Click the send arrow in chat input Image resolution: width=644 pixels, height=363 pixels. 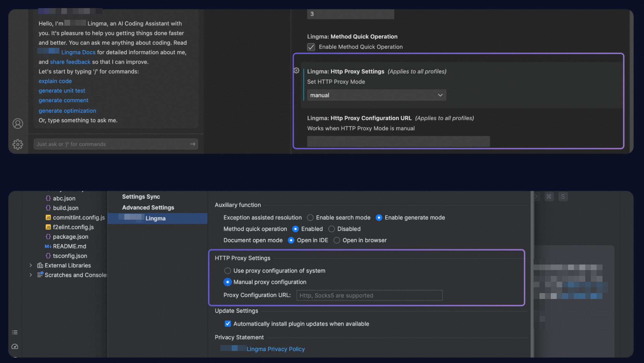click(192, 144)
